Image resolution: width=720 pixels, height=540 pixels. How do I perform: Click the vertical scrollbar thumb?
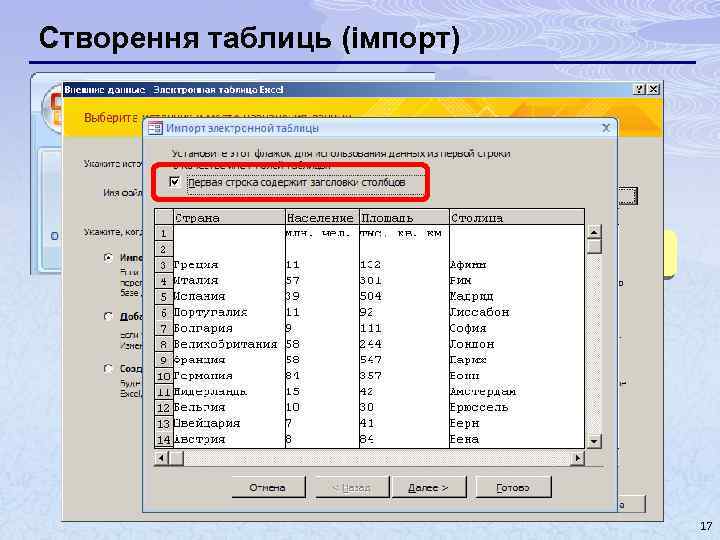tap(594, 247)
